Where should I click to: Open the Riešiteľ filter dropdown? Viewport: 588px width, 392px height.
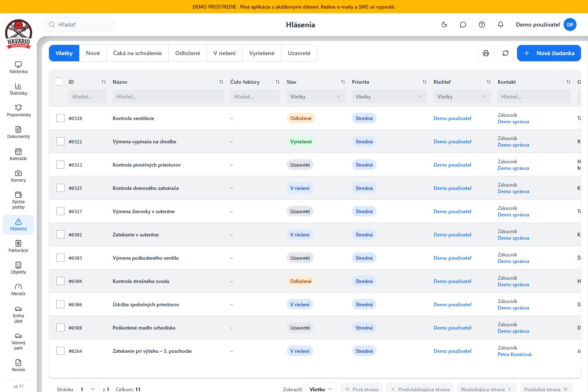pos(462,96)
